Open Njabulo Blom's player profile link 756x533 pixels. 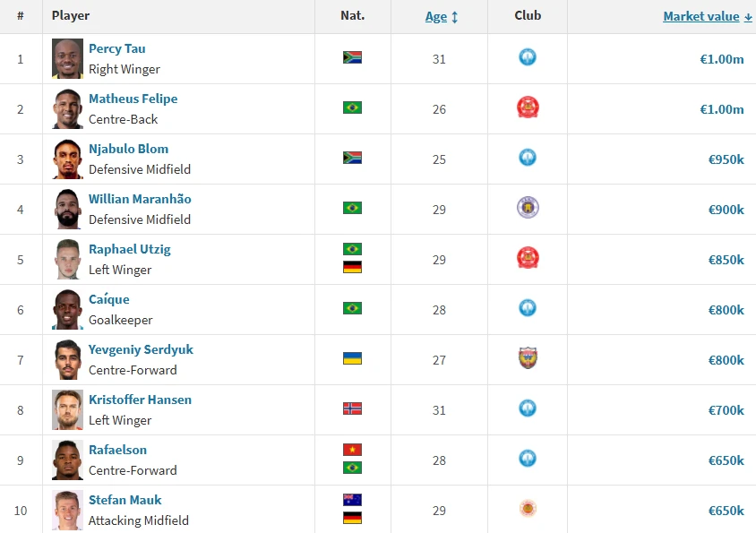coord(128,149)
